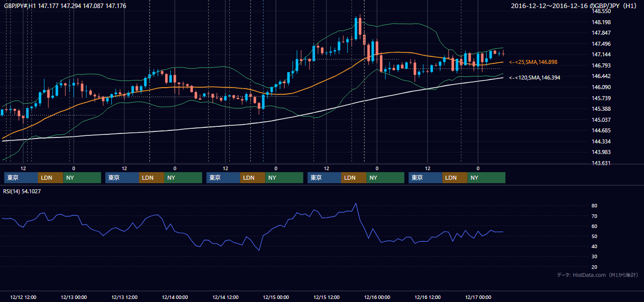Click RSI scale level 80
Screen dimensions: 644x302
coord(595,206)
